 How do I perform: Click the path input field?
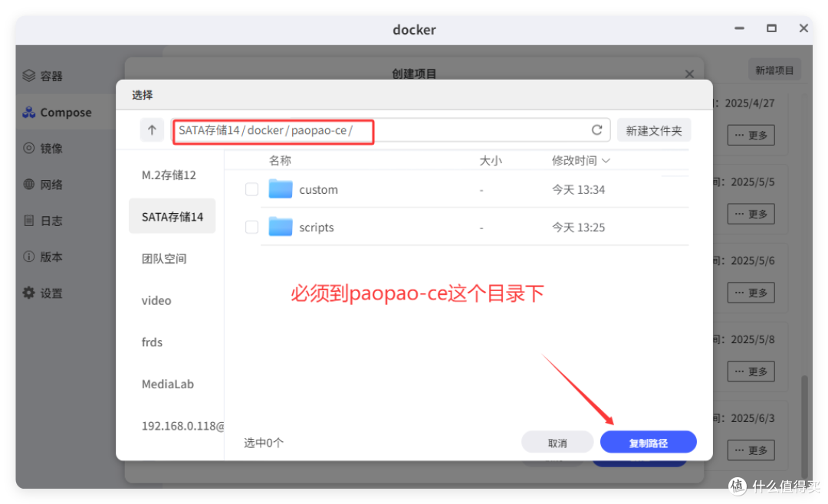(x=391, y=130)
